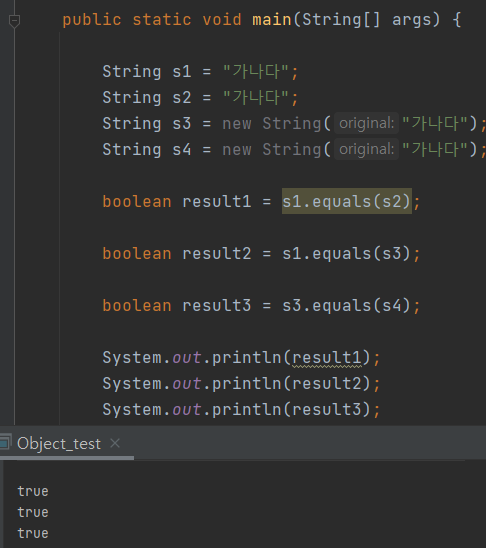
Task: Click 'new String' on the s4 line
Action: click(272, 150)
